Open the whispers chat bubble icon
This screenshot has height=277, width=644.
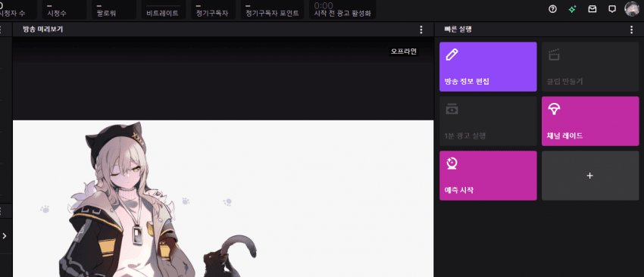612,9
